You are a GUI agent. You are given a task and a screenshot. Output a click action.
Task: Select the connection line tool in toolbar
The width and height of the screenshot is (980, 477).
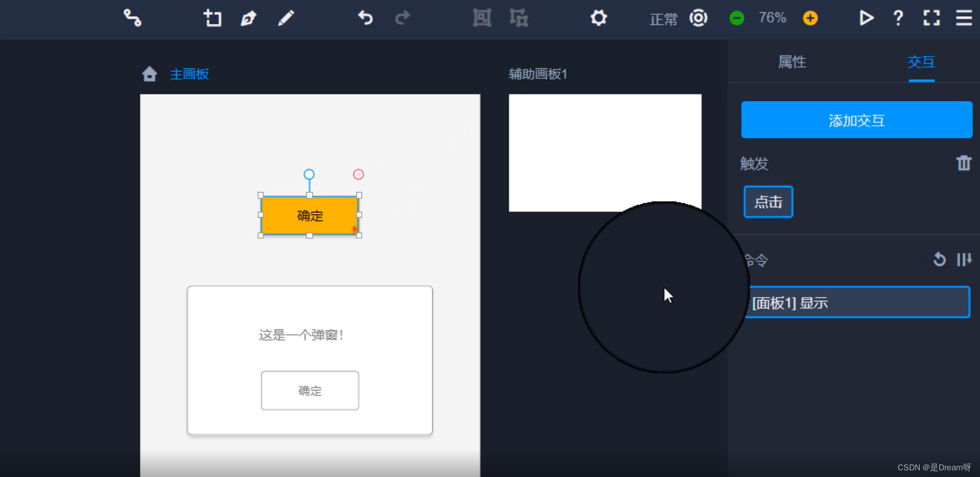(132, 18)
